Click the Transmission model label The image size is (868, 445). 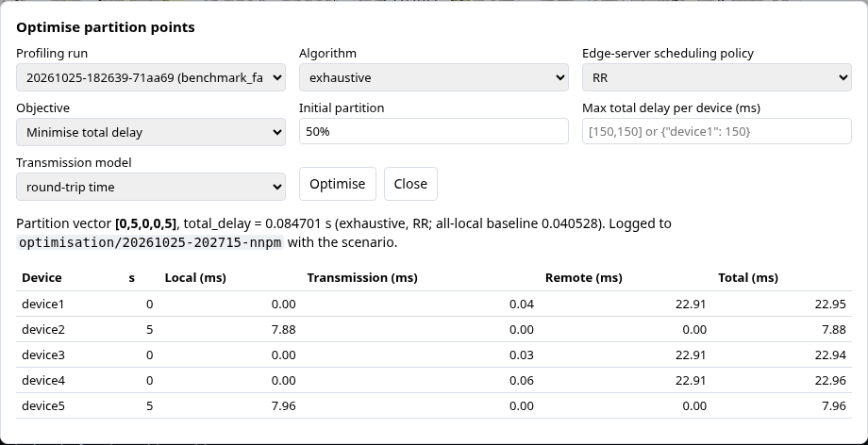coord(74,162)
